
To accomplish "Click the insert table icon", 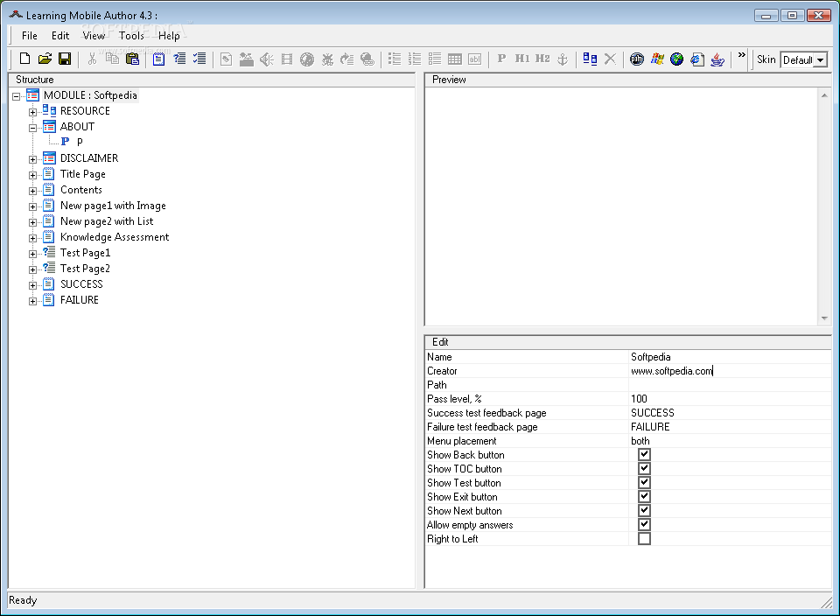I will [455, 59].
